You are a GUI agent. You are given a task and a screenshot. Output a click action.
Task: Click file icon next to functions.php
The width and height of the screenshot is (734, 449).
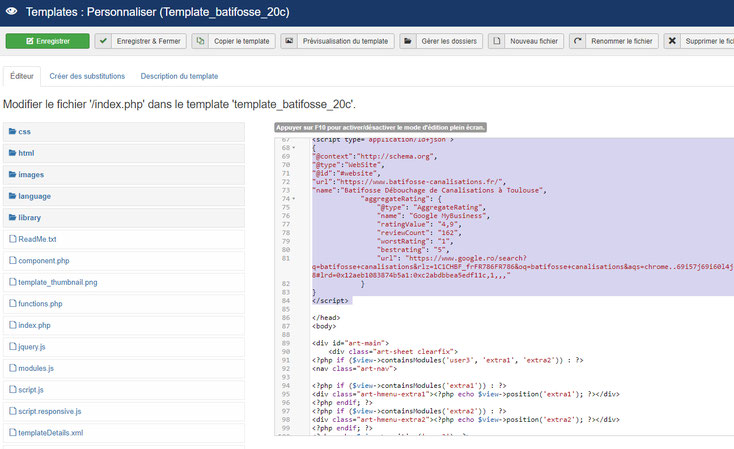[13, 303]
